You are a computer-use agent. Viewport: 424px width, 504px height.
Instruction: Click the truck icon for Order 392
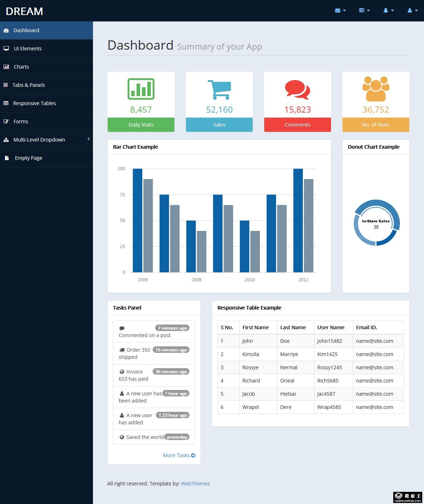pos(122,350)
